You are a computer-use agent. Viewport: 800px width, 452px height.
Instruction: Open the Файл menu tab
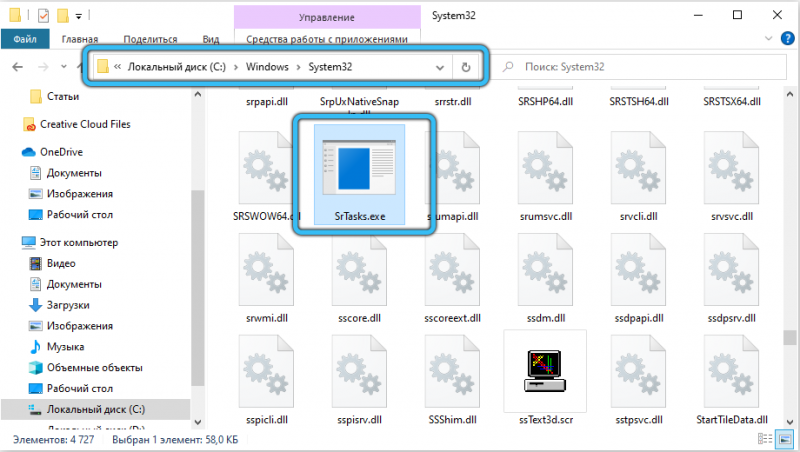click(25, 39)
